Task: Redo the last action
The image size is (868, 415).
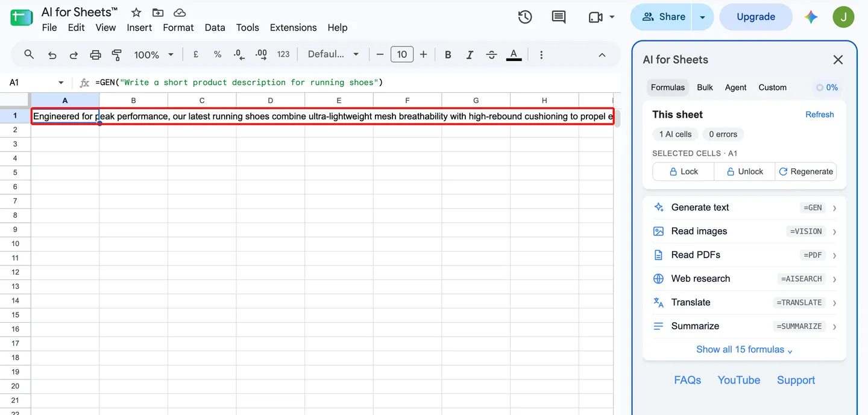Action: pyautogui.click(x=74, y=55)
